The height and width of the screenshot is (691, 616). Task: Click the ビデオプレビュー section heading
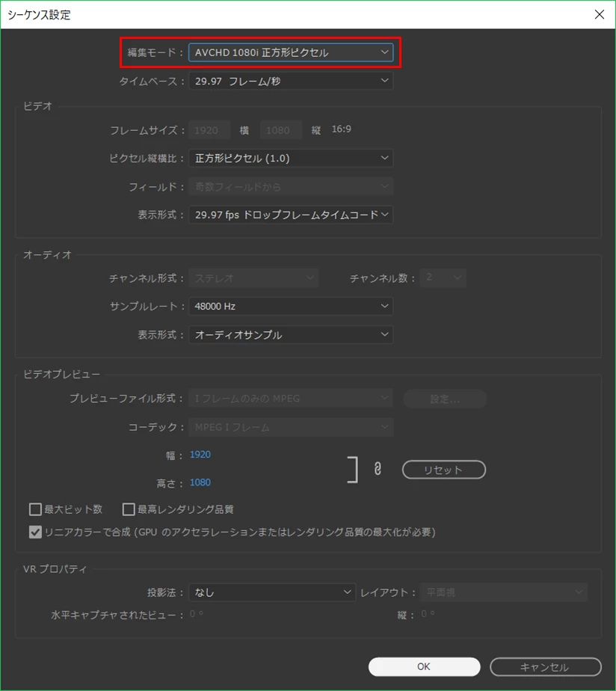[x=62, y=374]
